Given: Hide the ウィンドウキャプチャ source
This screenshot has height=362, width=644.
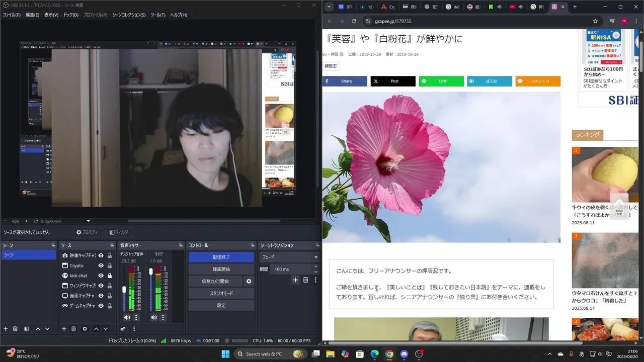Looking at the screenshot, I should coord(101,286).
